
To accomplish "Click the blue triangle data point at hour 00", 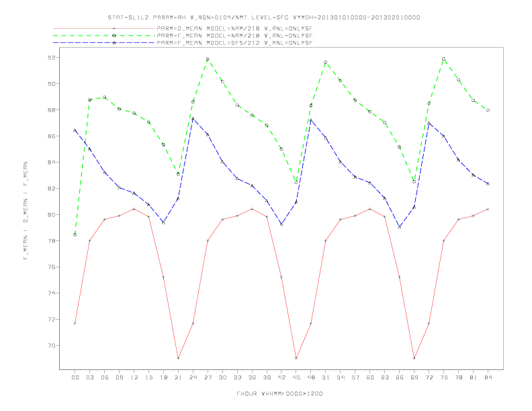I will tap(75, 130).
